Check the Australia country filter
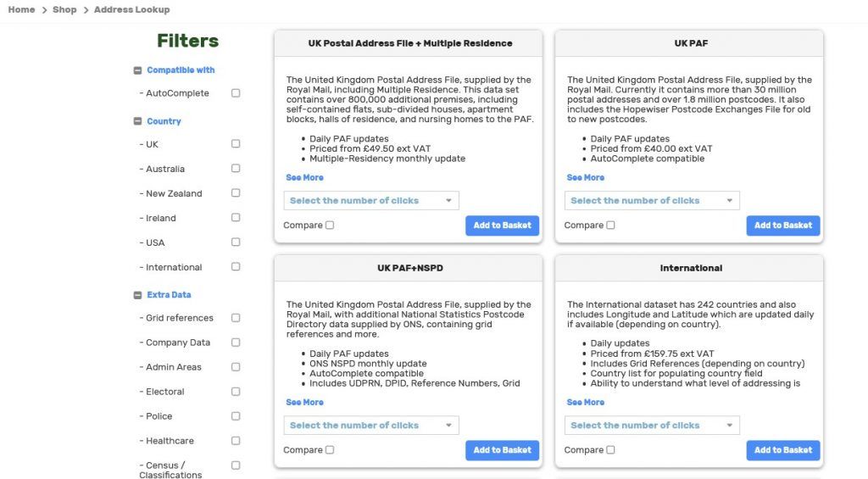The width and height of the screenshot is (868, 479). 236,169
